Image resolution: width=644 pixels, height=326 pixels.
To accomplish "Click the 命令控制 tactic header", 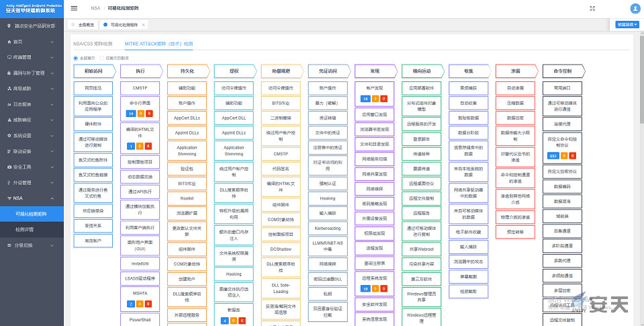I will coord(563,71).
